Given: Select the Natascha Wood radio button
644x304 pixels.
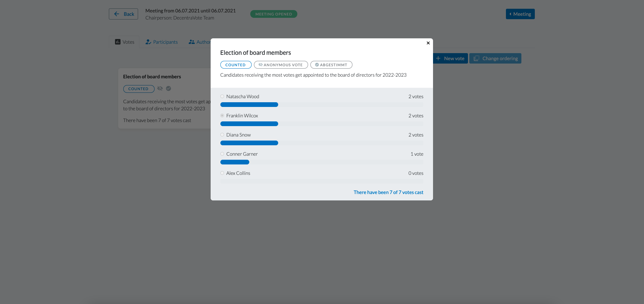Looking at the screenshot, I should tap(222, 97).
